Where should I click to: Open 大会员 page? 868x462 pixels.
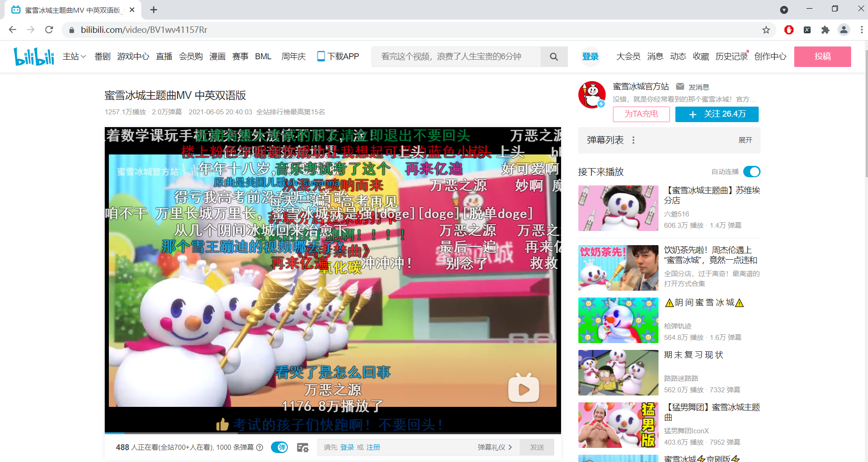coord(628,56)
